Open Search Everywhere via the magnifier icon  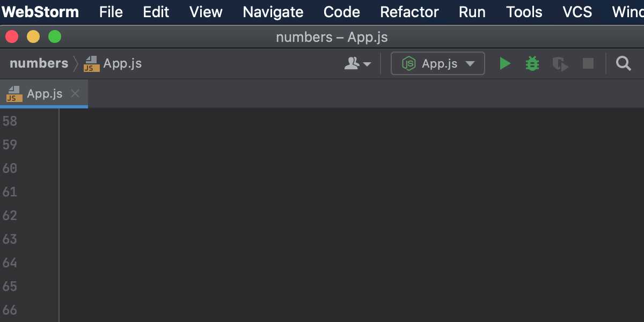(623, 63)
